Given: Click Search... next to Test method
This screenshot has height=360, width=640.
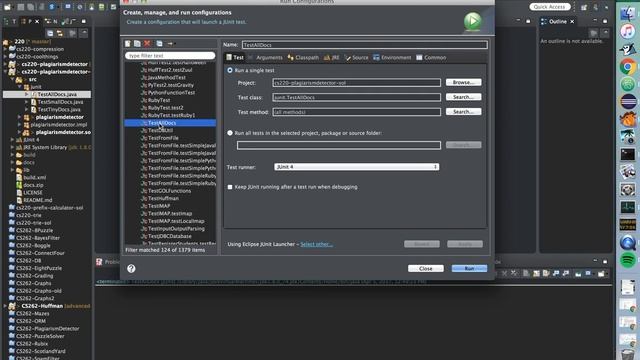Looking at the screenshot, I should pyautogui.click(x=463, y=112).
